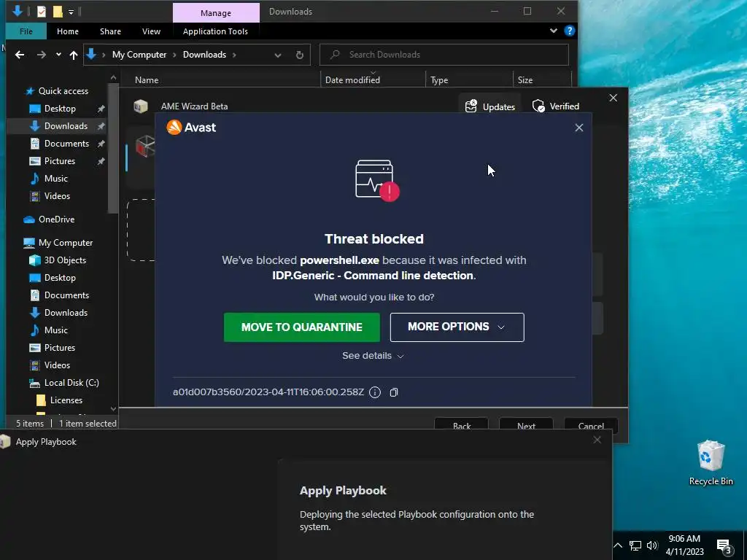This screenshot has width=747, height=560.
Task: Switch to the Home ribbon tab
Action: tap(68, 31)
